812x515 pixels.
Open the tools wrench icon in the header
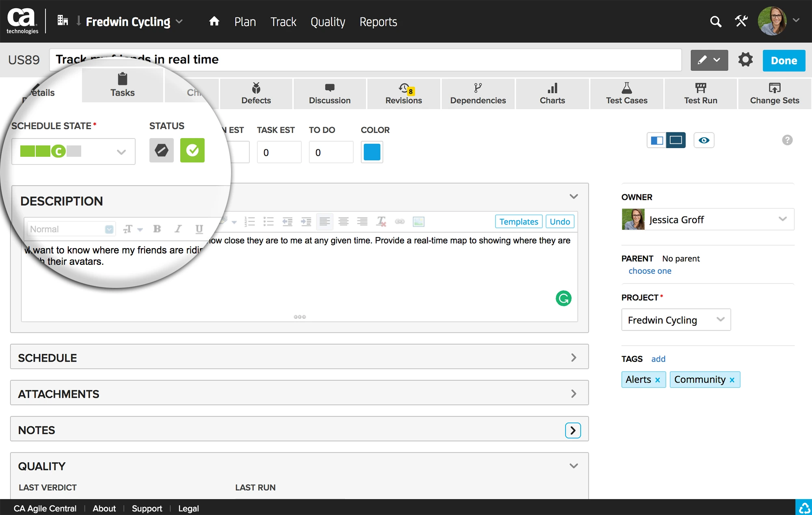click(741, 21)
